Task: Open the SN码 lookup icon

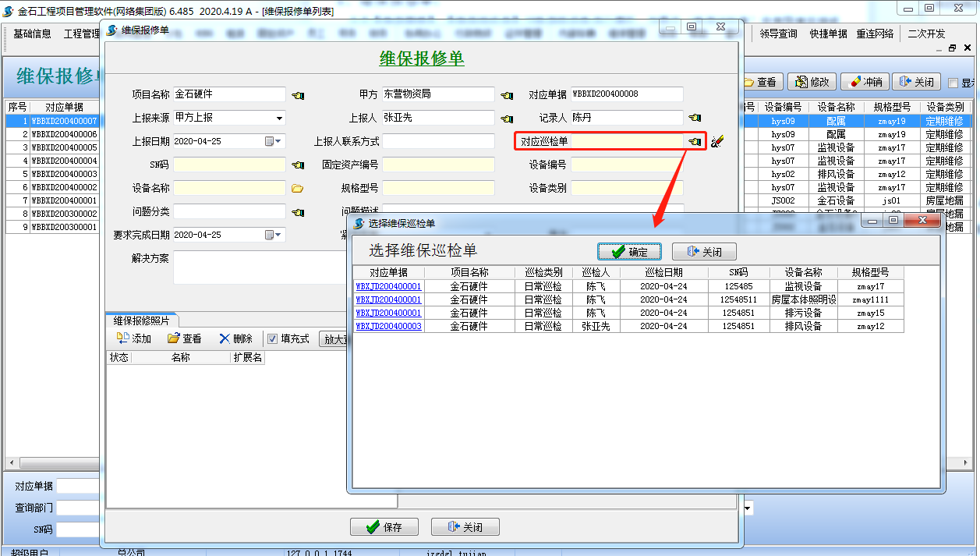Action: [x=297, y=164]
